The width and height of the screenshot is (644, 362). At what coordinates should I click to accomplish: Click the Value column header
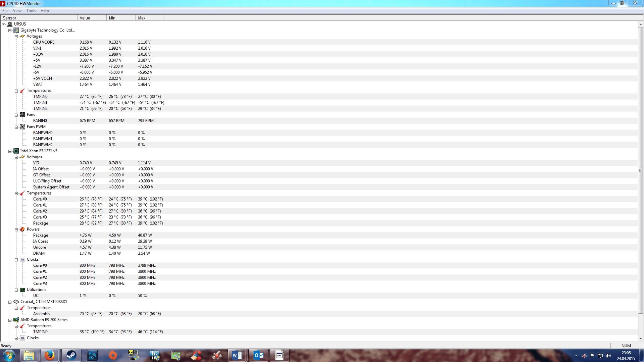[x=92, y=18]
